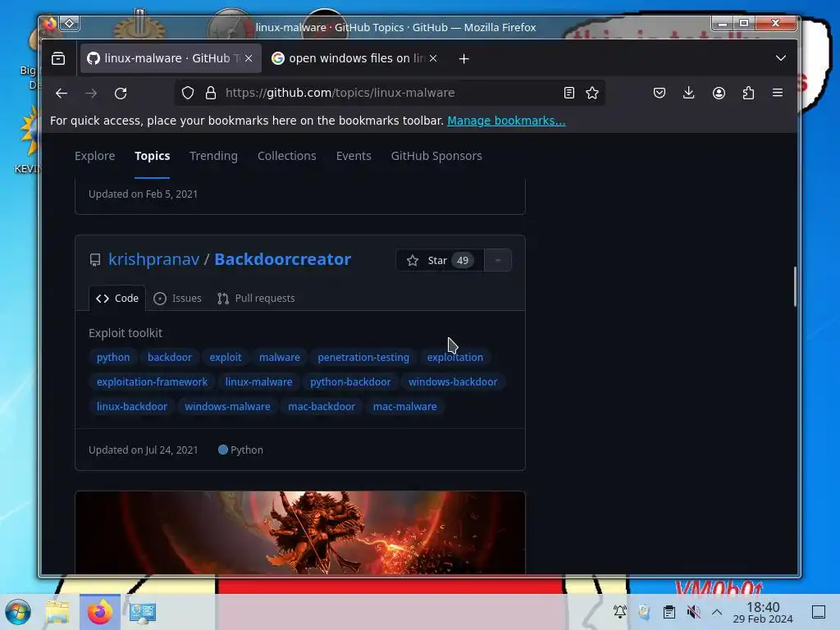Toggle the muted volume tray icon
Viewport: 840px width, 630px height.
(x=693, y=611)
